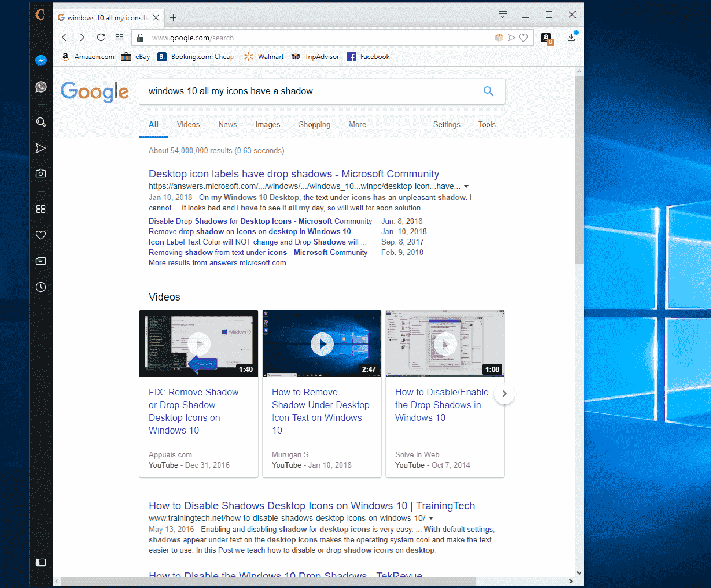Viewport: 711px width, 588px height.
Task: Click the address bar URL field
Action: coord(321,38)
